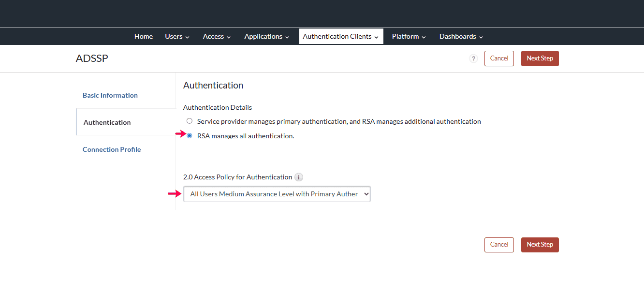Click the top Next Step button
Screen dimensions: 644x308
pyautogui.click(x=540, y=58)
